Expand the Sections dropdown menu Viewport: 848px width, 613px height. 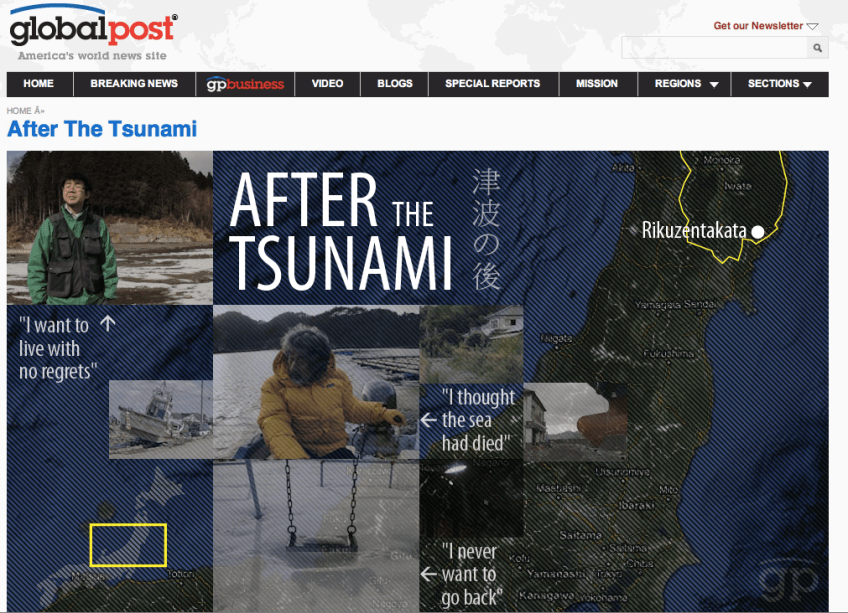pos(779,84)
